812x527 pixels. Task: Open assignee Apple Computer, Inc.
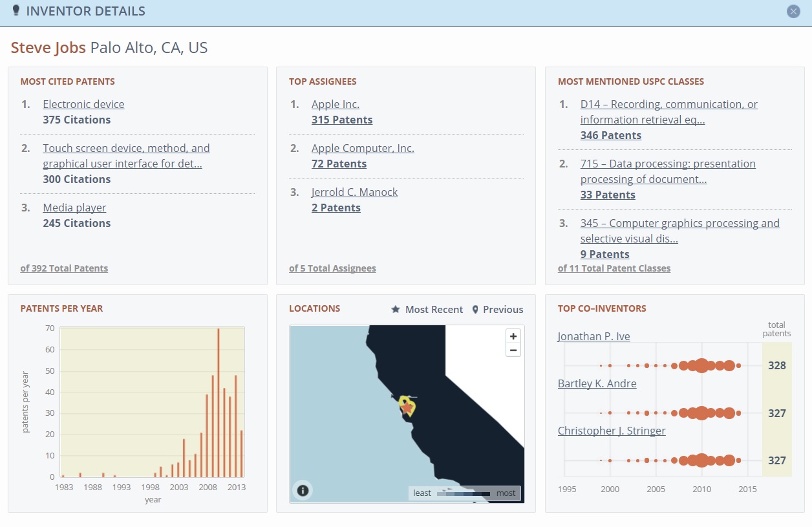coord(363,148)
